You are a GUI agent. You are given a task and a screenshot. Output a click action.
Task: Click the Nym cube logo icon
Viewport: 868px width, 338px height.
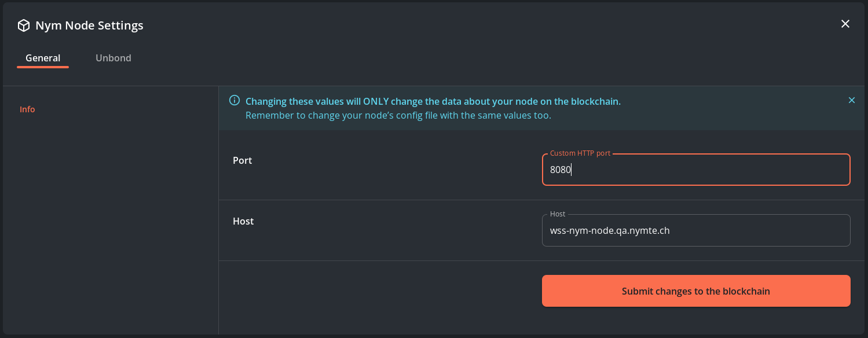pyautogui.click(x=24, y=25)
